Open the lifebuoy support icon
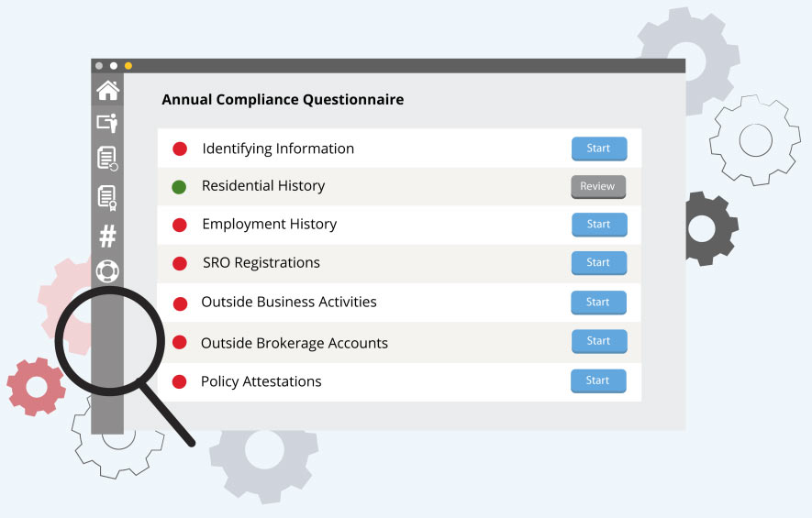This screenshot has height=518, width=812. click(x=107, y=271)
